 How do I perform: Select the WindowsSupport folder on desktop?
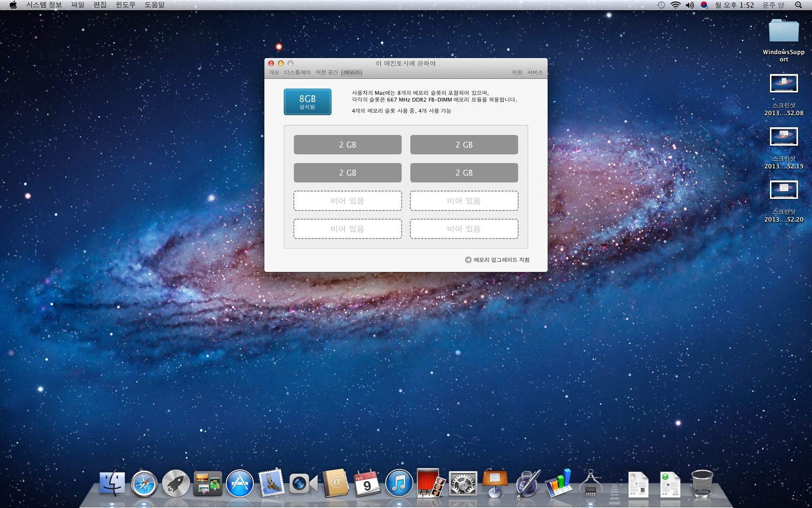click(x=783, y=32)
